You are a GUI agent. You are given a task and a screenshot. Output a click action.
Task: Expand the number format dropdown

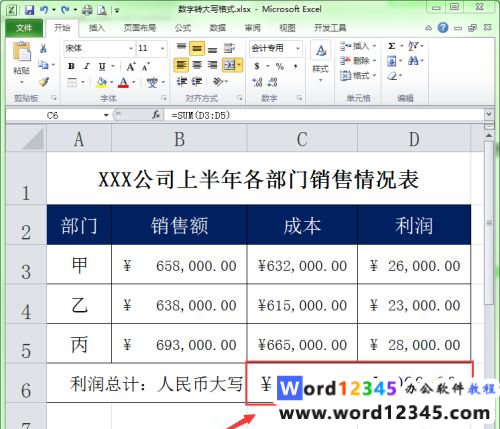point(298,49)
